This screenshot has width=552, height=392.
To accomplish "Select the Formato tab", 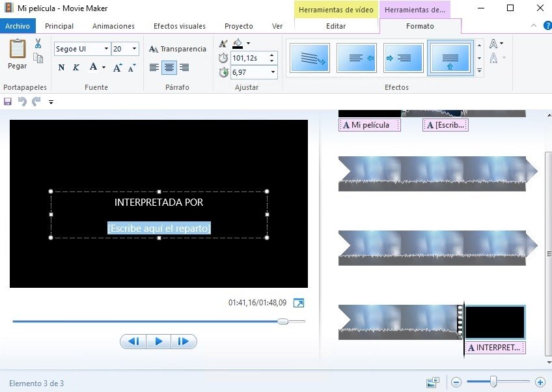I will point(420,27).
